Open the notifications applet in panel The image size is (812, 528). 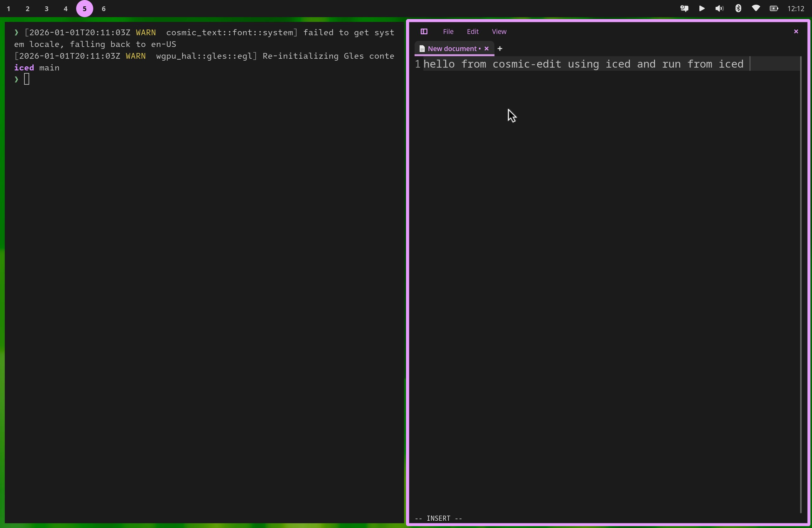pyautogui.click(x=684, y=9)
